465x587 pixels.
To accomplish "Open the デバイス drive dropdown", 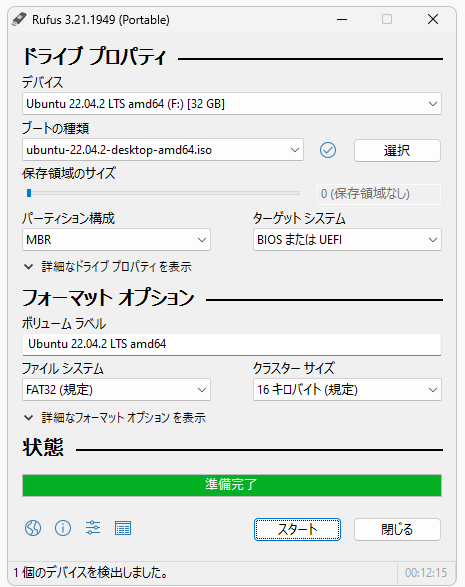I will click(232, 104).
